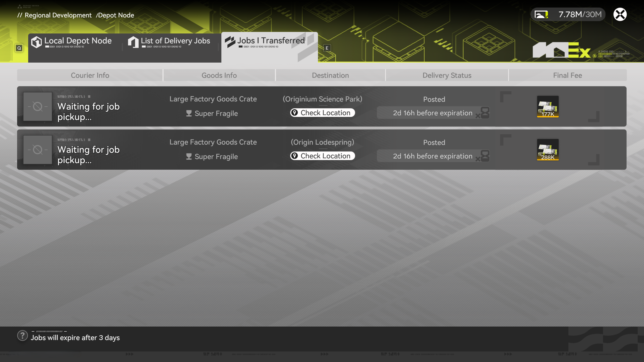
Task: Click the Delivery Status column header
Action: [x=447, y=75]
